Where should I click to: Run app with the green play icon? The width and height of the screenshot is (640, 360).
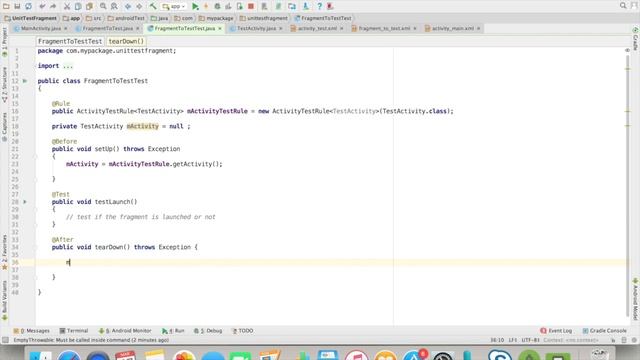[195, 6]
